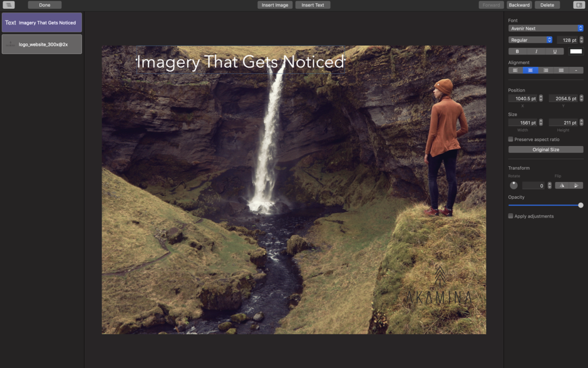The width and height of the screenshot is (588, 368).
Task: Toggle italic formatting
Action: pyautogui.click(x=536, y=51)
